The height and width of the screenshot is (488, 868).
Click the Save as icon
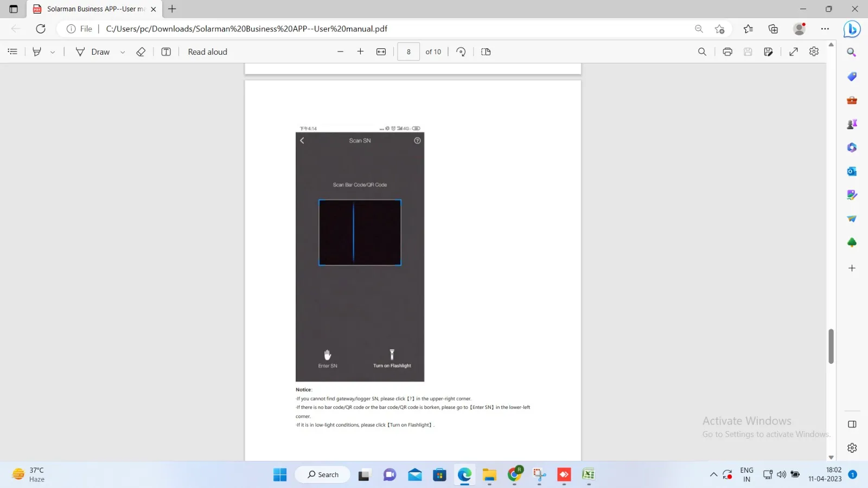768,52
